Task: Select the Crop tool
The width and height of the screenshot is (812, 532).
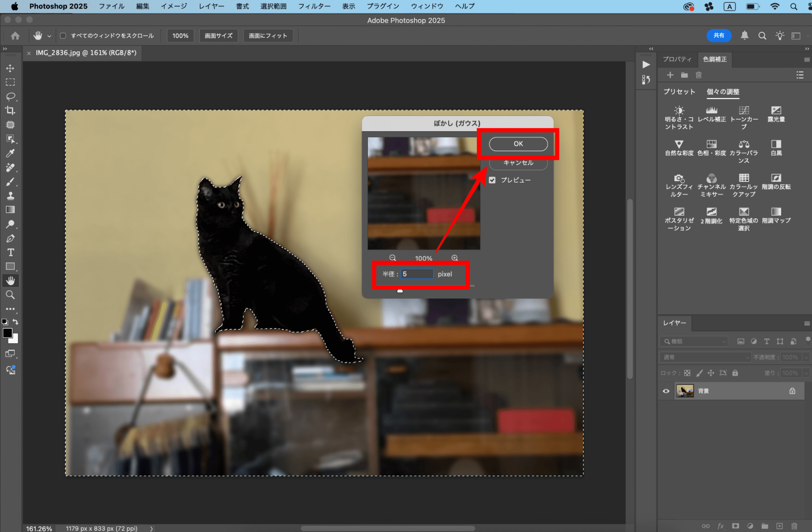Action: point(11,110)
